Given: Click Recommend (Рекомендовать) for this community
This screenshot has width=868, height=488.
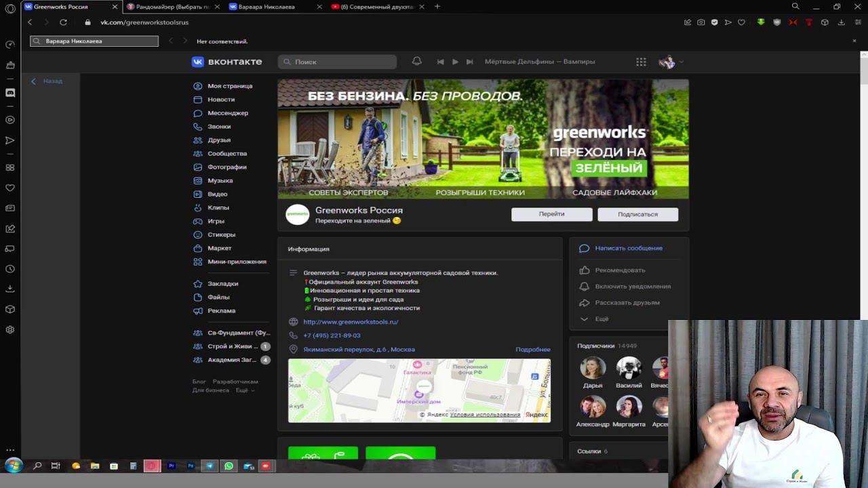Looking at the screenshot, I should point(620,270).
